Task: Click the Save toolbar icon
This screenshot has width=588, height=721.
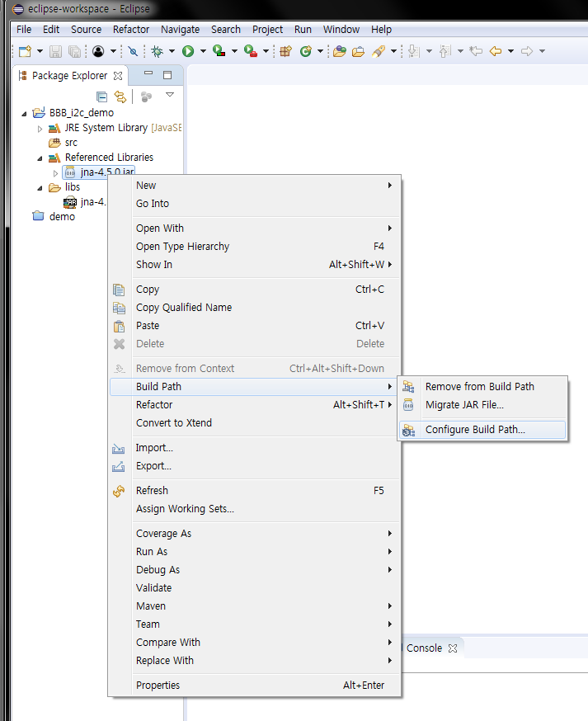Action: pos(55,51)
